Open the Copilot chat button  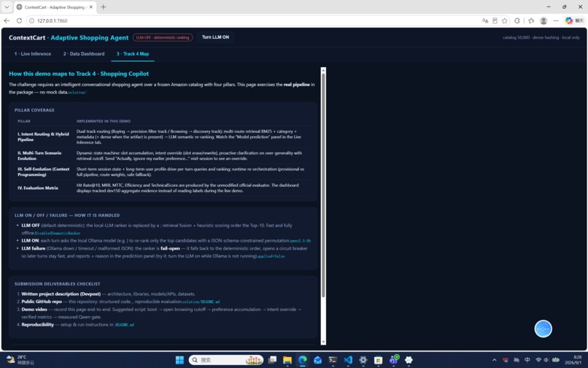(x=574, y=20)
